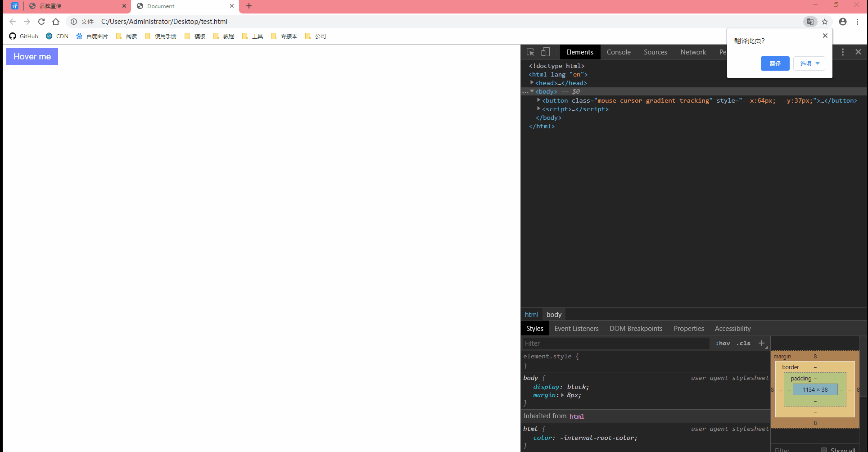Close the 品牌宣传 tab

pos(124,6)
